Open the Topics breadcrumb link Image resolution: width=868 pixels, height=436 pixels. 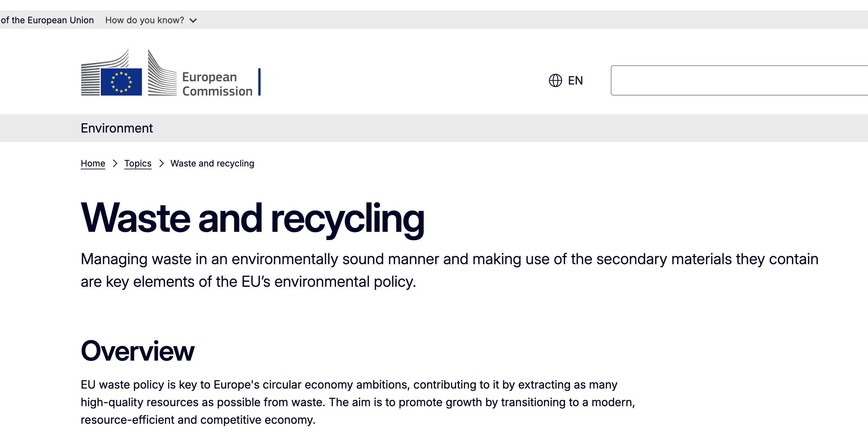138,163
